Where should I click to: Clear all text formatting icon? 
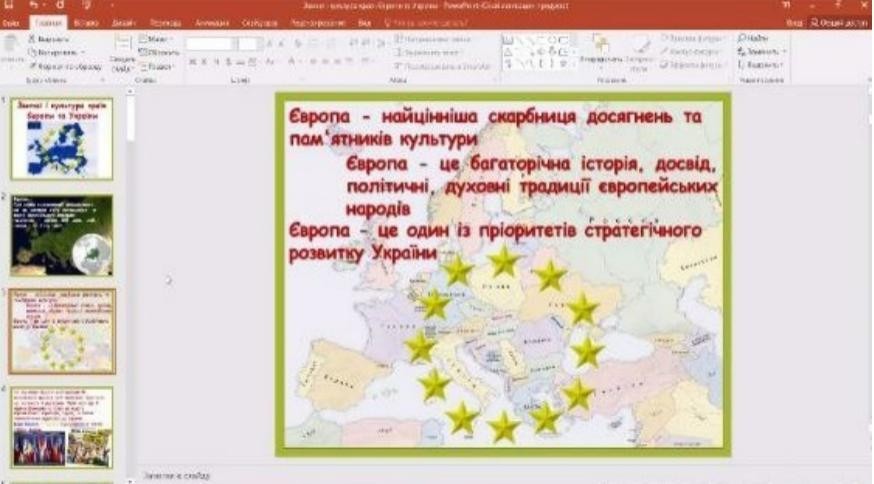click(x=298, y=43)
